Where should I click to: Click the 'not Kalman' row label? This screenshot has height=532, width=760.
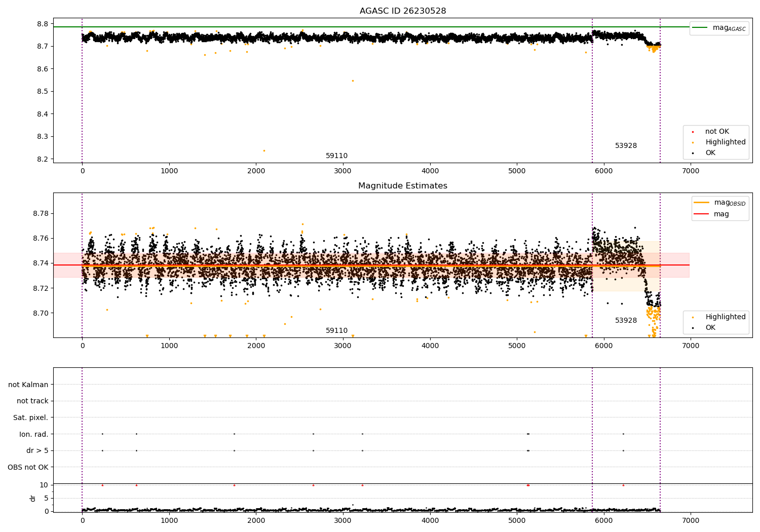28,385
